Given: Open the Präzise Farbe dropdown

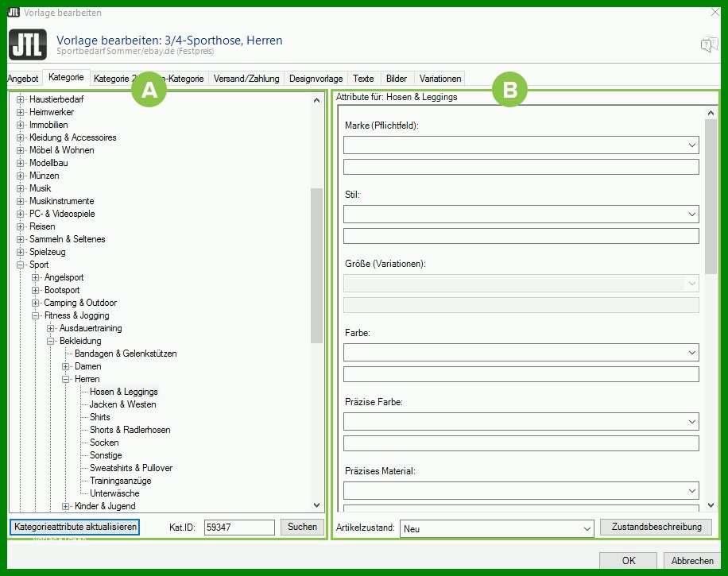Looking at the screenshot, I should pyautogui.click(x=691, y=422).
